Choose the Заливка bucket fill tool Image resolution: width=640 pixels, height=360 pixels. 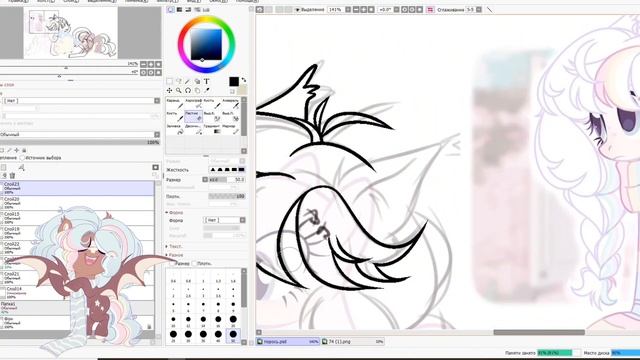[175, 129]
